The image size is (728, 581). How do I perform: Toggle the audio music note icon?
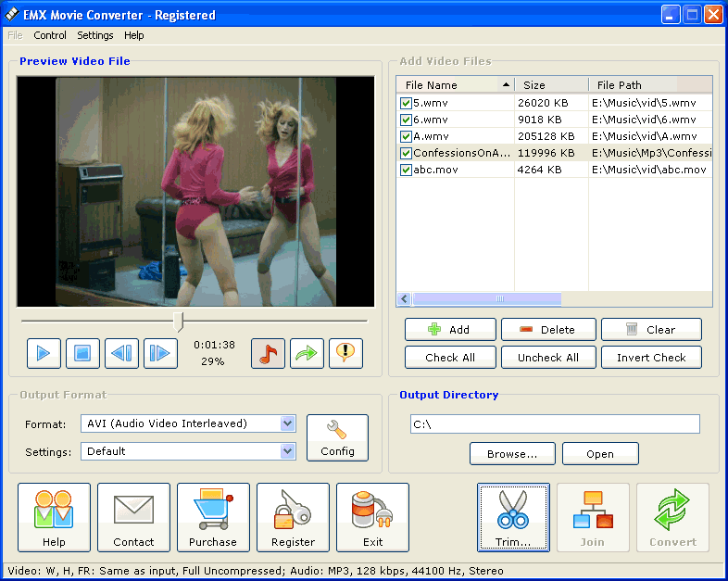tap(268, 353)
